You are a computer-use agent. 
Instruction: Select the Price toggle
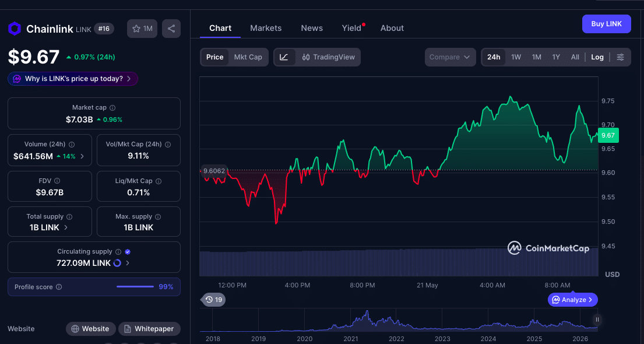click(215, 57)
